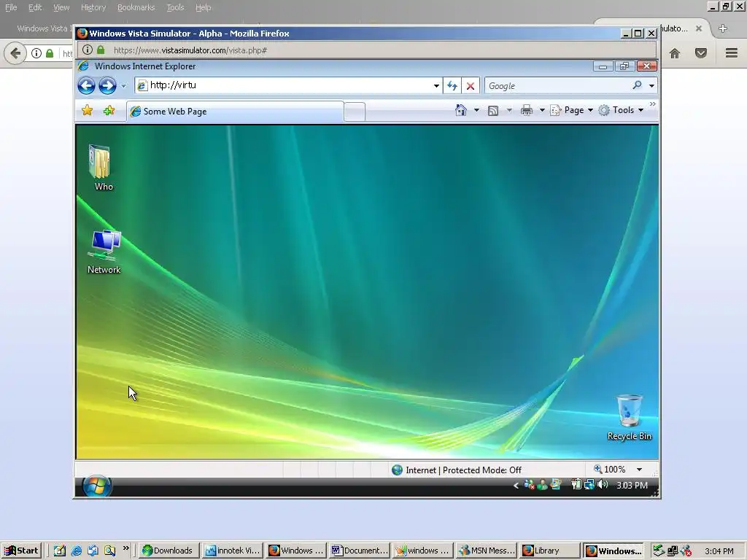Click the Vista 3:03 PM clock
Image resolution: width=747 pixels, height=560 pixels.
[632, 485]
